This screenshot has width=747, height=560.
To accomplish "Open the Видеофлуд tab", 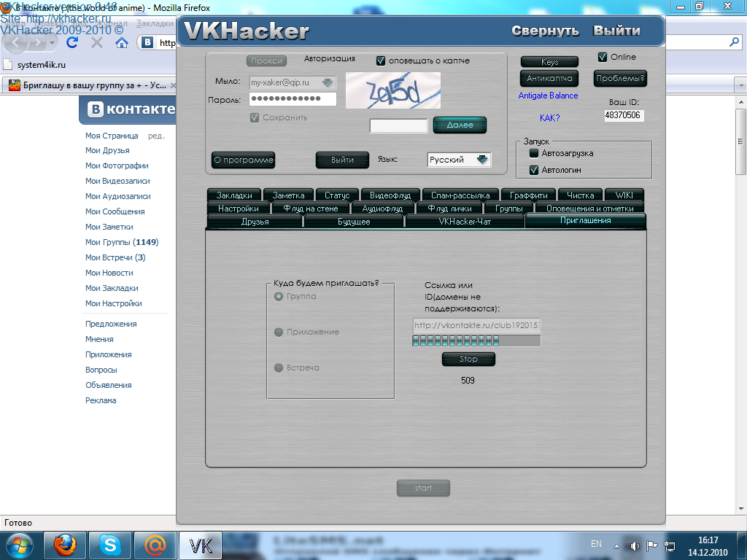I will point(390,195).
